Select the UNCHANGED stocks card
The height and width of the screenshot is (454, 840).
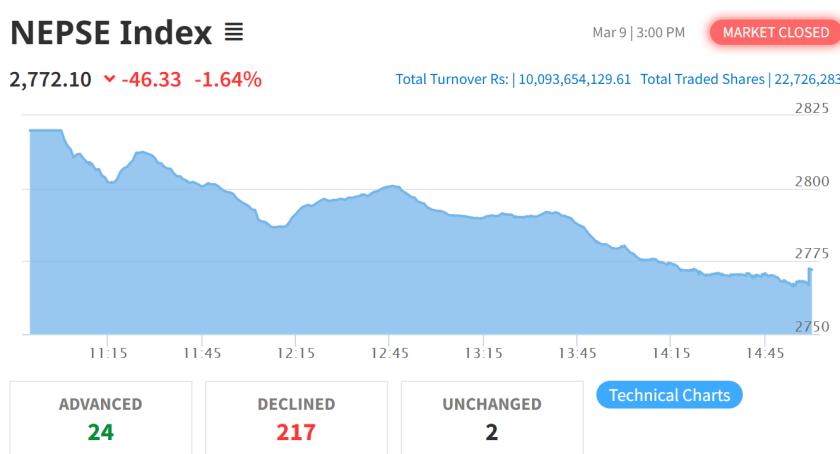[x=491, y=417]
